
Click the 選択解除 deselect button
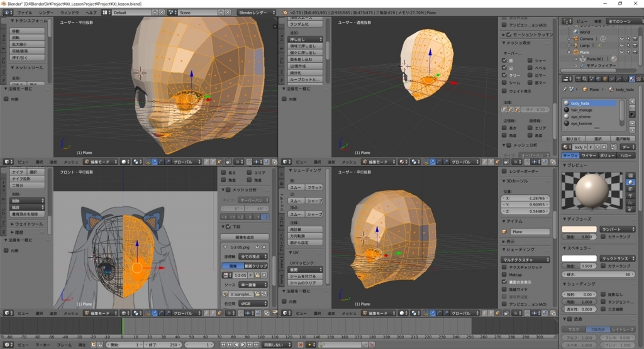pyautogui.click(x=623, y=139)
